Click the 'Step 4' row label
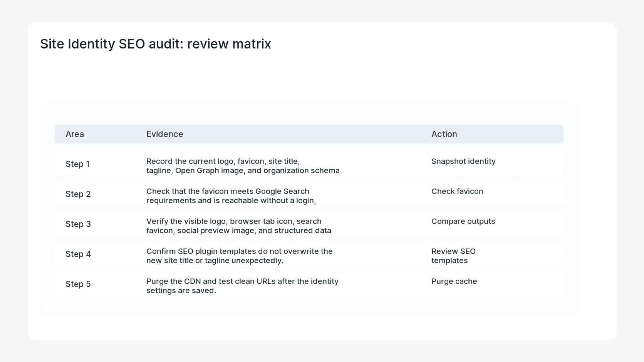This screenshot has width=644, height=362. click(78, 254)
